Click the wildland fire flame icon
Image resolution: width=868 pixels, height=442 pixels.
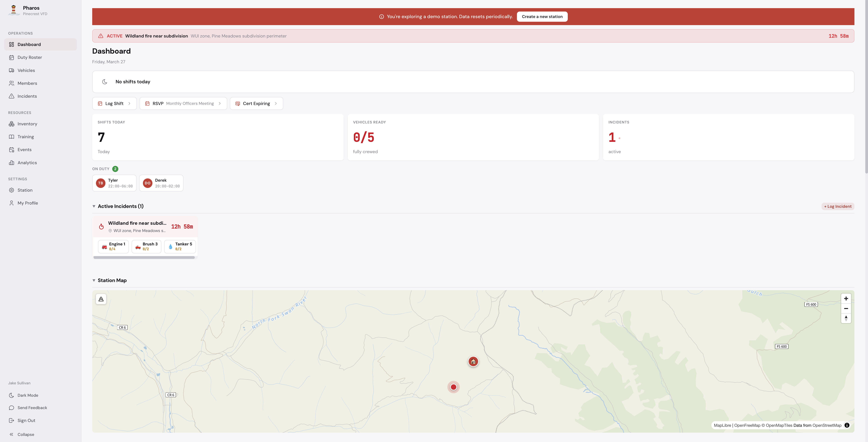coord(101,227)
